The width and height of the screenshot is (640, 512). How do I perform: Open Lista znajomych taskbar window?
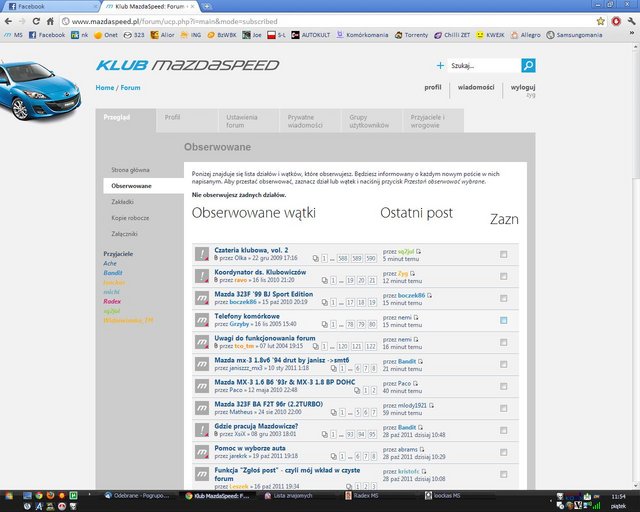pyautogui.click(x=289, y=496)
